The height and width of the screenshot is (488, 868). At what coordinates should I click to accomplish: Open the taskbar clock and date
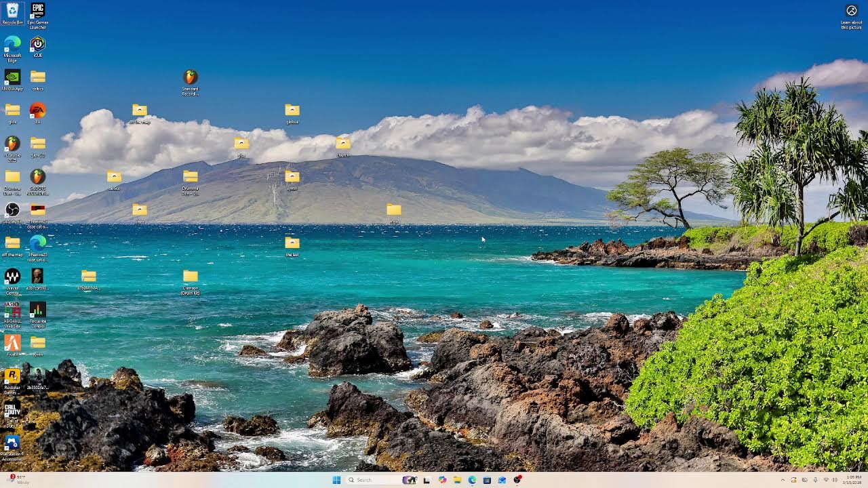pos(851,480)
